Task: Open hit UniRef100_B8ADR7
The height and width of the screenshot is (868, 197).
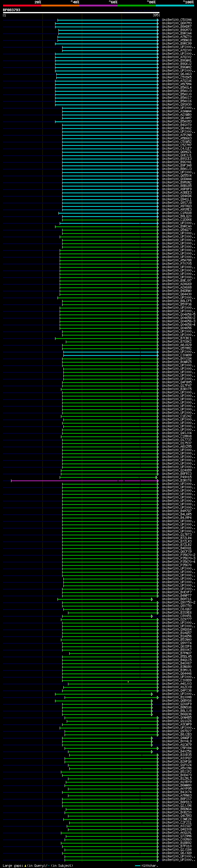Action: click(177, 26)
